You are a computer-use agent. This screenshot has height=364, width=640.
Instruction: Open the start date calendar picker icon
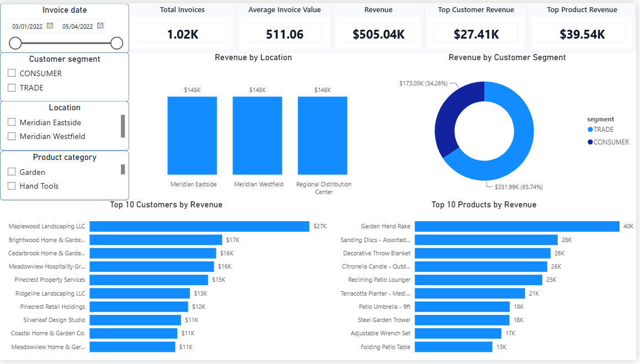coord(50,26)
